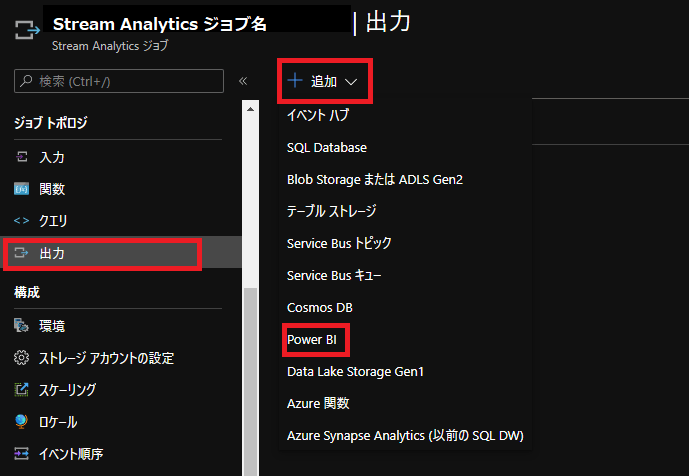Image resolution: width=689 pixels, height=476 pixels.
Task: Choose Cosmos DB output option
Action: (320, 307)
